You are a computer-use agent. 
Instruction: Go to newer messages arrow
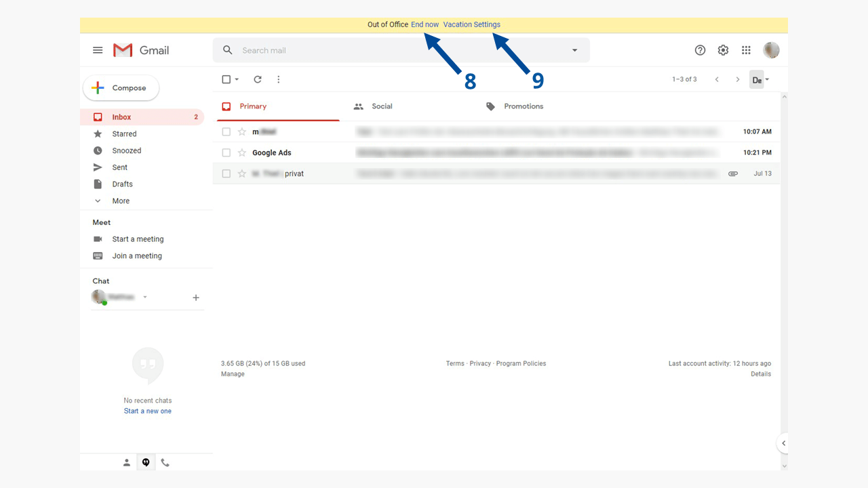coord(717,79)
